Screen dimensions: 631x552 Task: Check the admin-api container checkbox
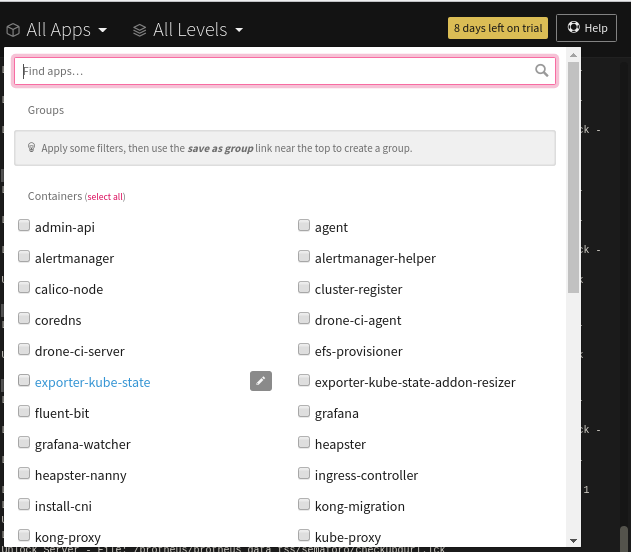pyautogui.click(x=24, y=227)
